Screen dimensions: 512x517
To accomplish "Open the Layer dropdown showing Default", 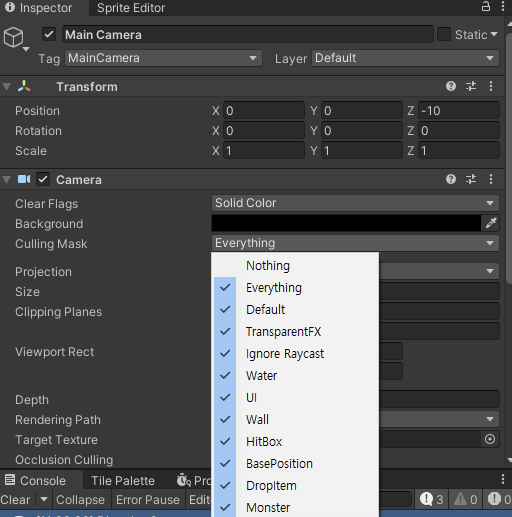I will (405, 58).
